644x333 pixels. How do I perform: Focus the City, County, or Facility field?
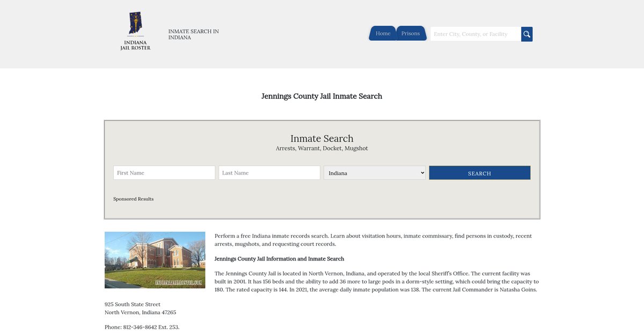tap(475, 34)
